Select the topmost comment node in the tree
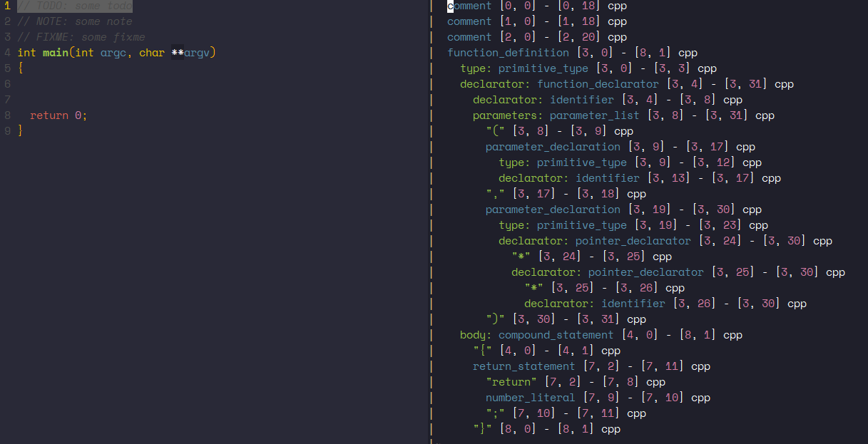 coord(469,6)
